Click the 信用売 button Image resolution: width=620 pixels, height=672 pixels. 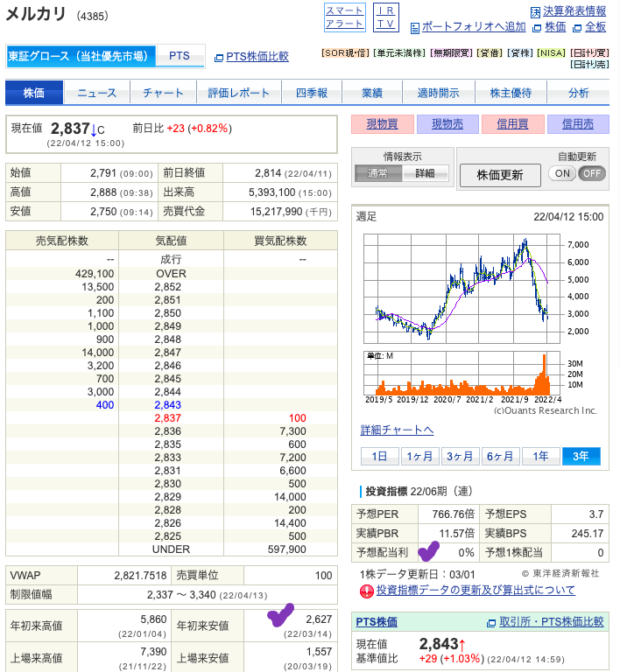coord(578,124)
